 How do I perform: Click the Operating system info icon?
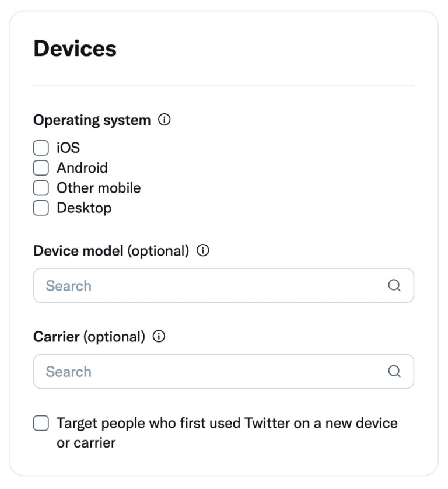click(165, 120)
